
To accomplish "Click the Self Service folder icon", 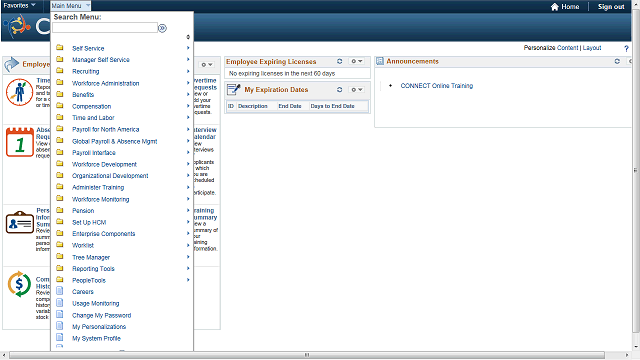I will pos(60,48).
